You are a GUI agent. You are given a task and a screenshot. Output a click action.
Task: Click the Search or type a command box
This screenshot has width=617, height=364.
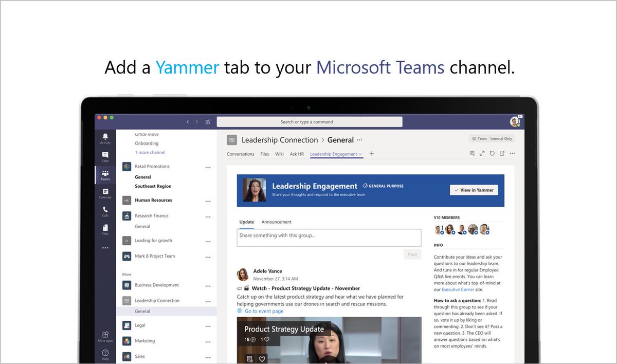pyautogui.click(x=310, y=122)
